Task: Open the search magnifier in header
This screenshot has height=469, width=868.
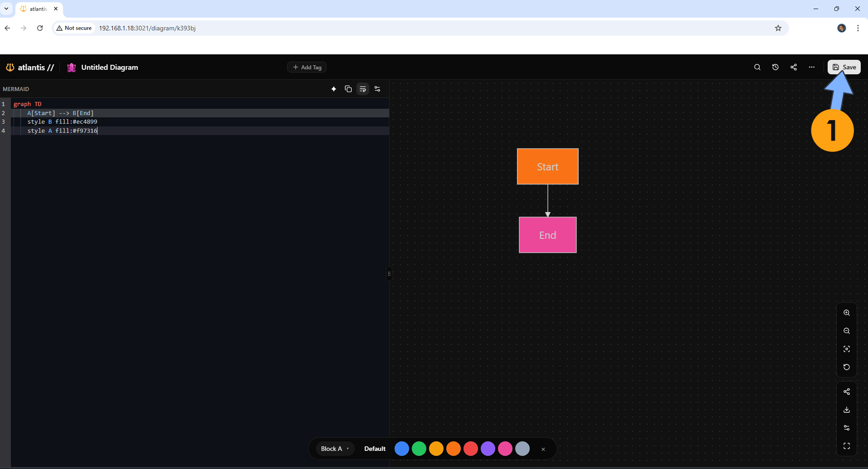Action: tap(757, 67)
